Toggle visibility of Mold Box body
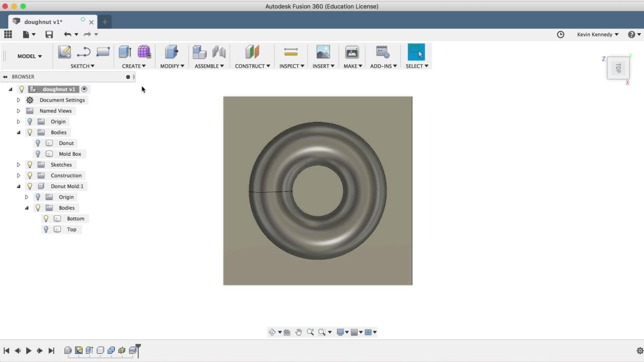Screen dimensions: 644x362 [38, 154]
